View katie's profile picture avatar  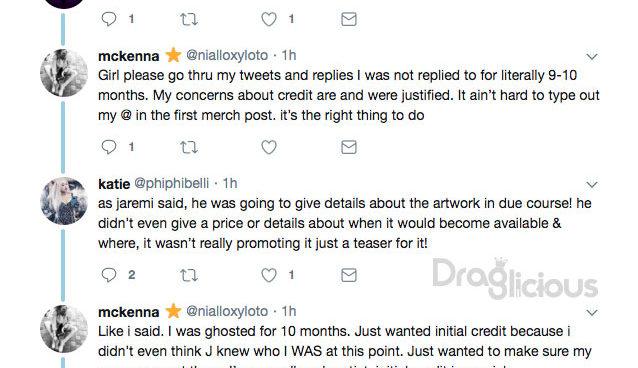(x=64, y=201)
